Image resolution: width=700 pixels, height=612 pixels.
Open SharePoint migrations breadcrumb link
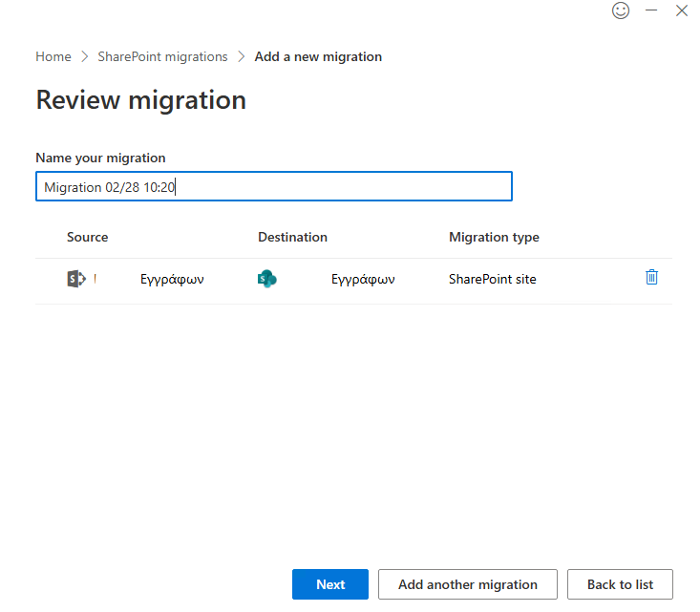tap(162, 57)
